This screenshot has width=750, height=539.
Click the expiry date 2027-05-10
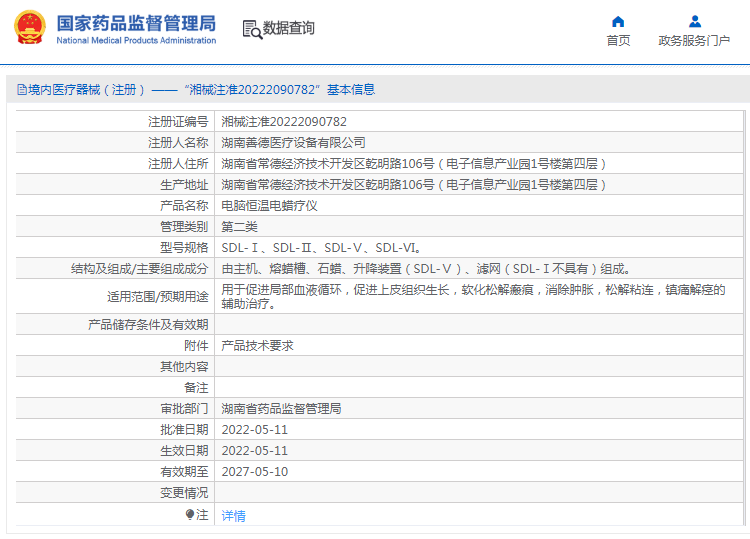[x=254, y=472]
